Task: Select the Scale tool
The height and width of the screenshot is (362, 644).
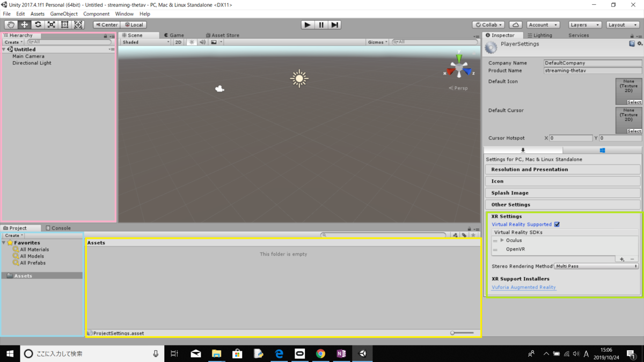Action: [x=52, y=25]
